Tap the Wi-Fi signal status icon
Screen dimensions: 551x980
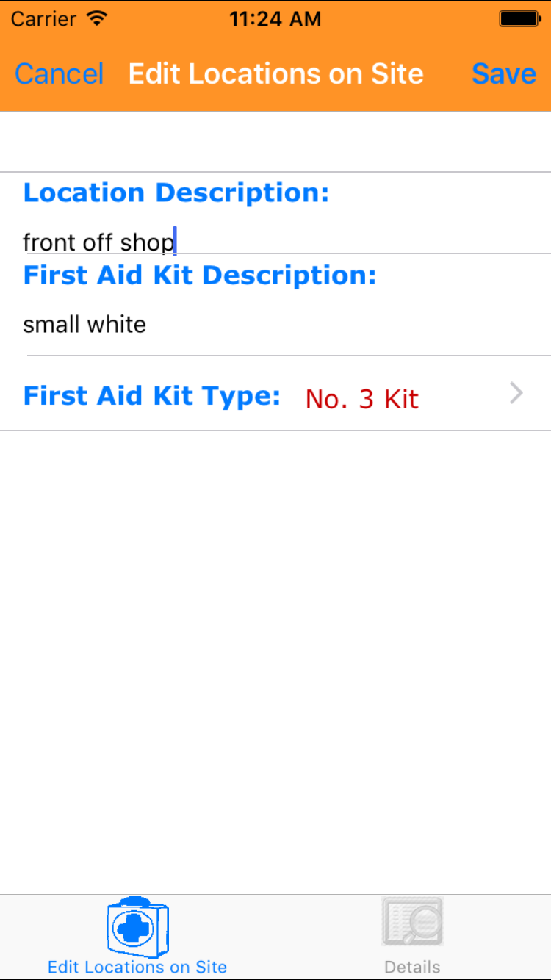(x=96, y=19)
